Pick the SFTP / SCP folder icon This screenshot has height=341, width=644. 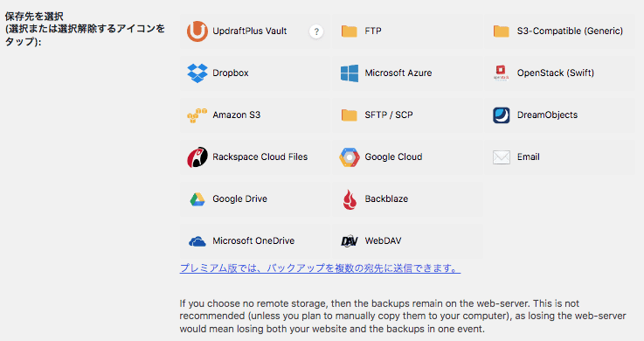[x=350, y=115]
